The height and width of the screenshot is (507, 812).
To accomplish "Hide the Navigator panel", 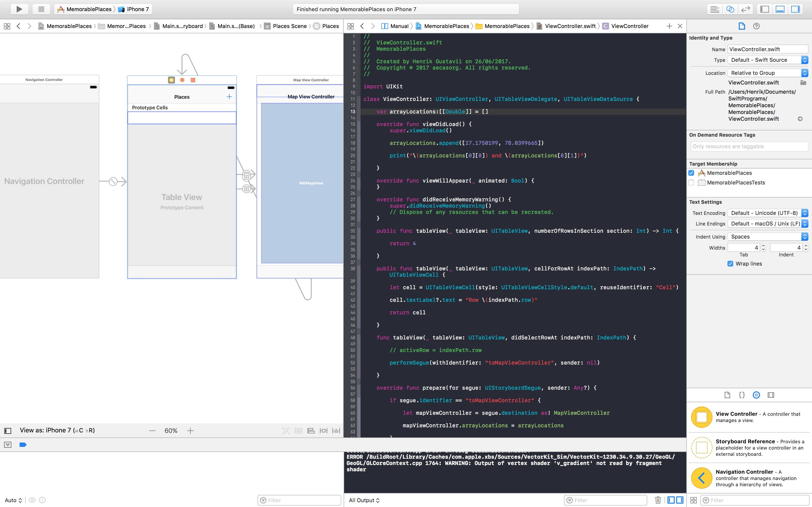I will pos(765,9).
